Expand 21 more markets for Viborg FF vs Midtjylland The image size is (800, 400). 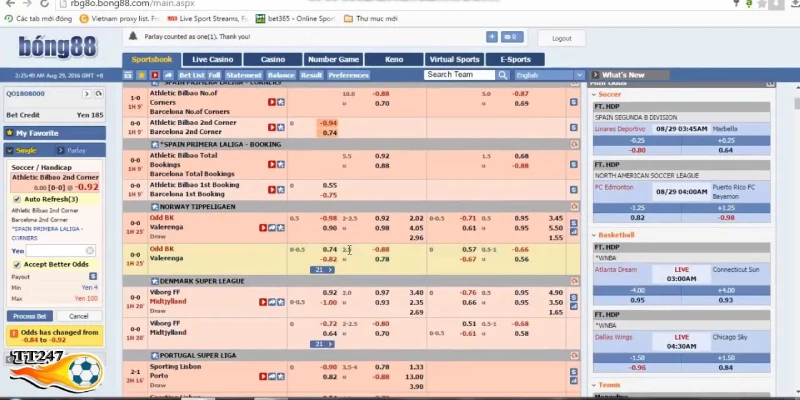pyautogui.click(x=322, y=344)
